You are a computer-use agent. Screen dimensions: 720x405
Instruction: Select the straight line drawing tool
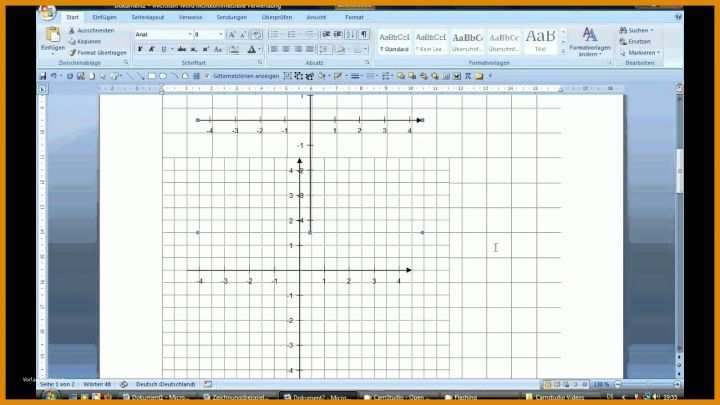pos(130,76)
